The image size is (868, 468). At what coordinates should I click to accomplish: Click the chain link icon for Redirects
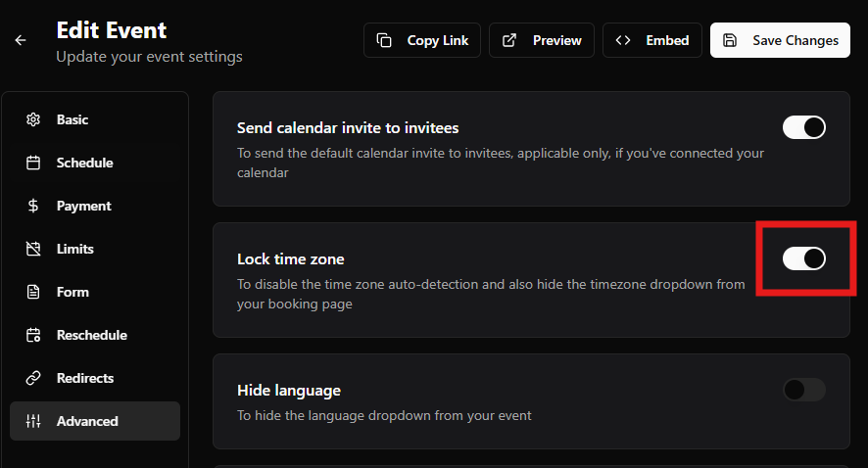33,378
